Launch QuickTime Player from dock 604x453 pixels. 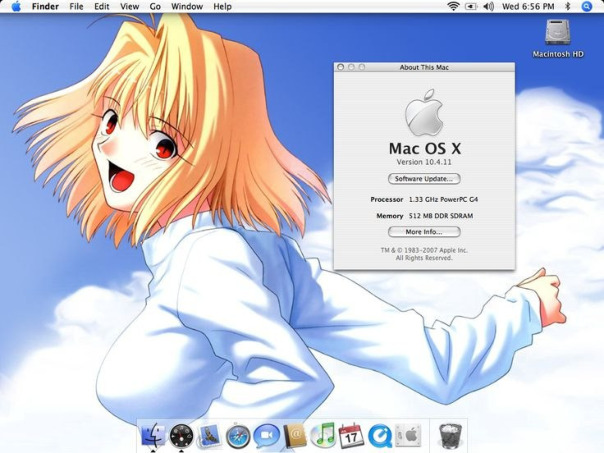pyautogui.click(x=379, y=435)
